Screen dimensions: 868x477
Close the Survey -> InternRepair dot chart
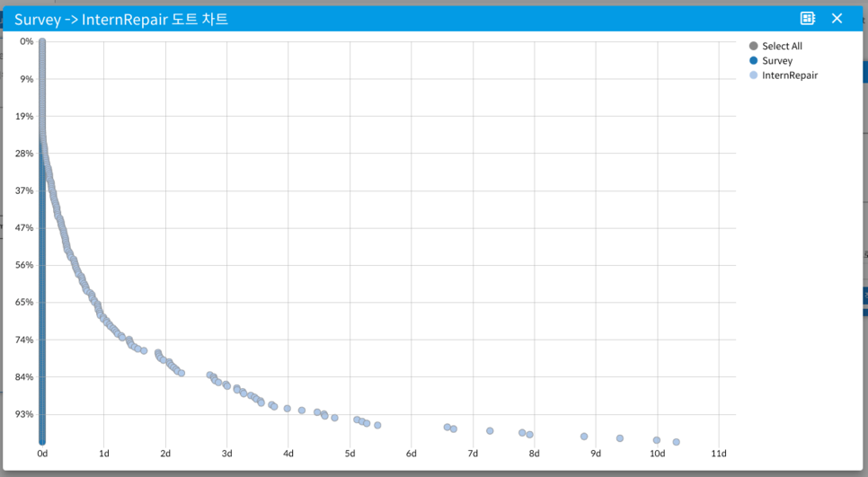(837, 18)
